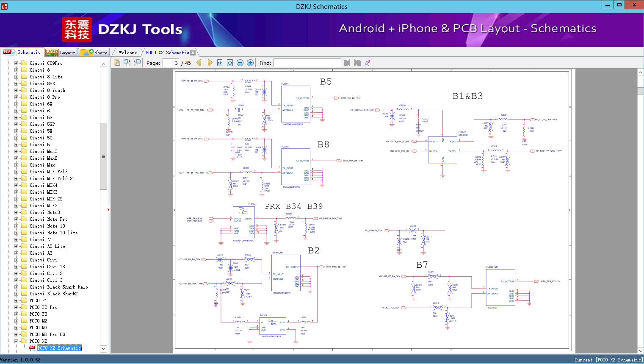
Task: Select Xiaomi 6X in the tree
Action: click(41, 104)
